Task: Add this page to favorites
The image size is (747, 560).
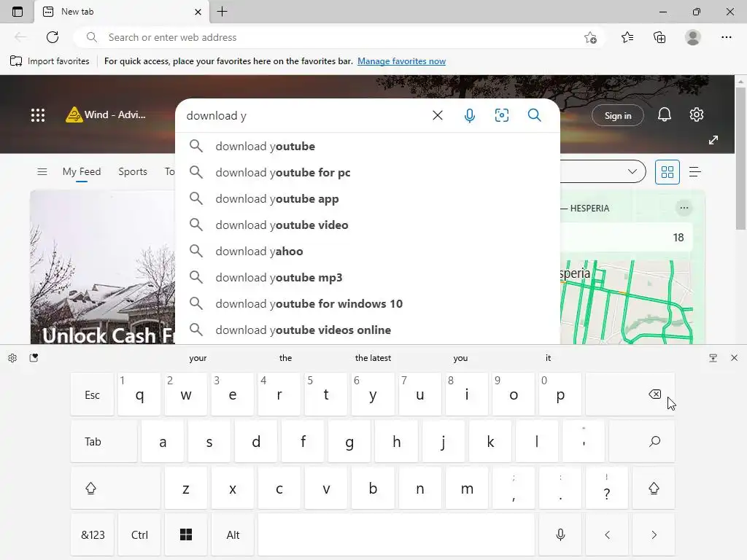Action: pyautogui.click(x=591, y=37)
